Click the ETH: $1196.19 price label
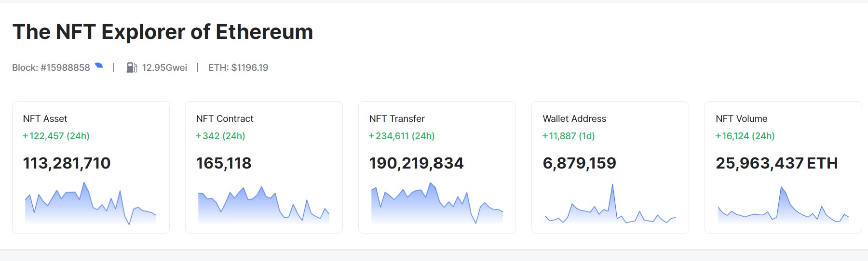 click(x=238, y=67)
